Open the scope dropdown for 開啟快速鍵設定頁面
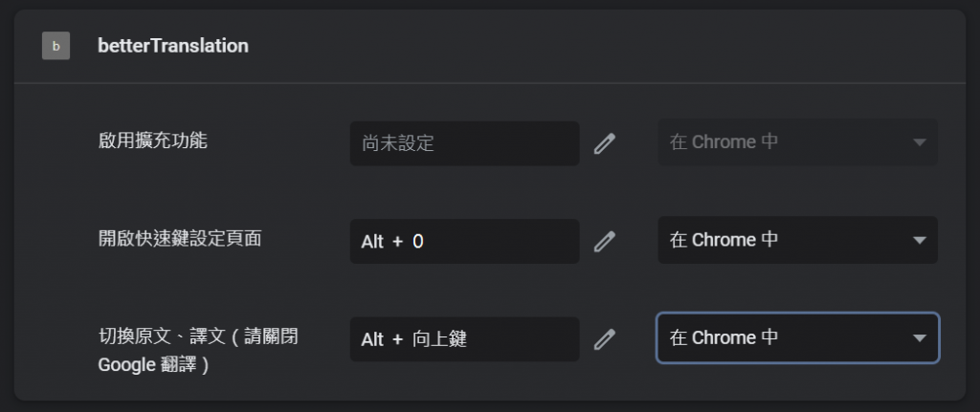 [796, 241]
